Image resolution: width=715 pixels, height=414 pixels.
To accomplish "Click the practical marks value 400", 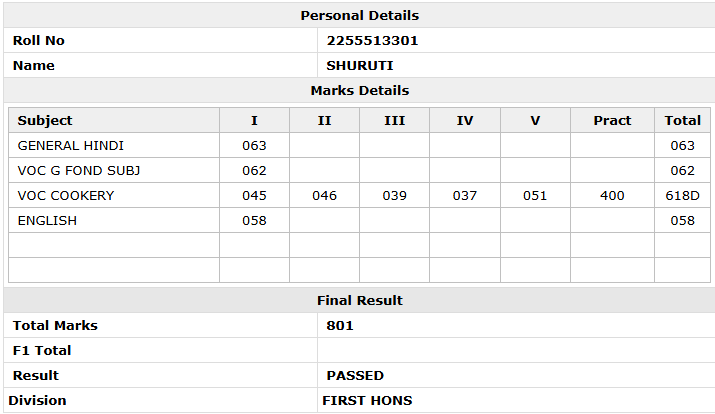I will pos(612,196).
